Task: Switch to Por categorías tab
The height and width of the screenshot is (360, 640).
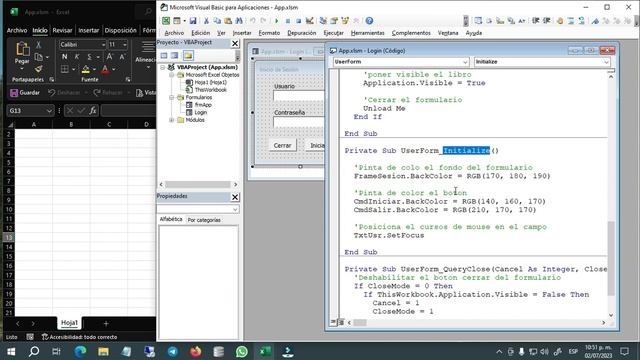Action: click(204, 220)
